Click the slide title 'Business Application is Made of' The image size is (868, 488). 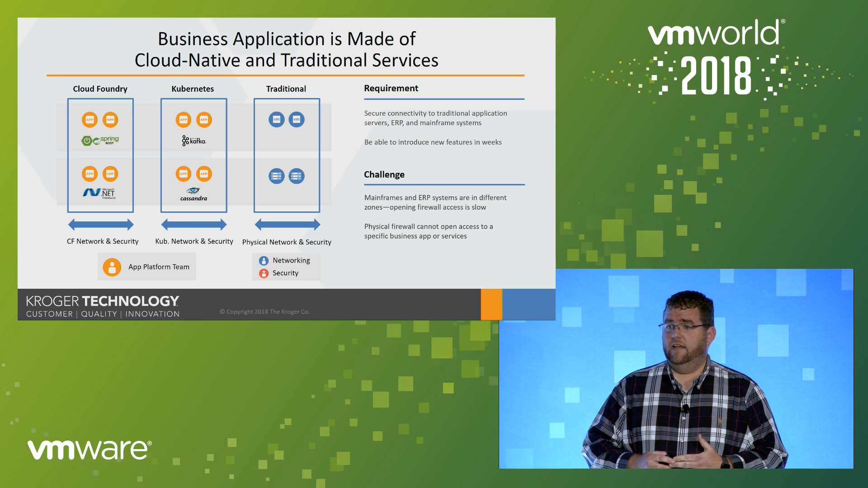coord(287,39)
